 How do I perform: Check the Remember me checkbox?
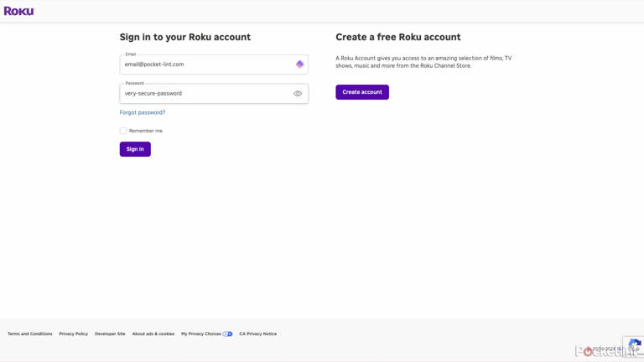click(122, 131)
